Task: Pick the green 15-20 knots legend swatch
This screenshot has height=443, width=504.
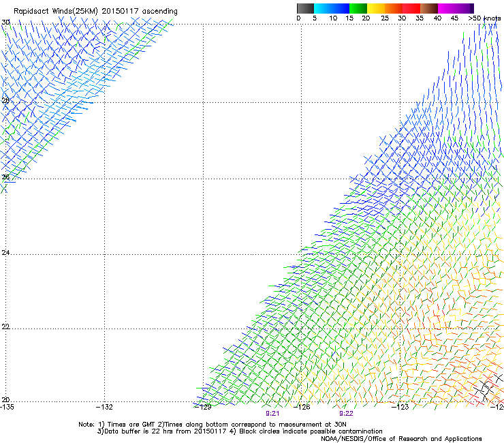Action: [358, 8]
